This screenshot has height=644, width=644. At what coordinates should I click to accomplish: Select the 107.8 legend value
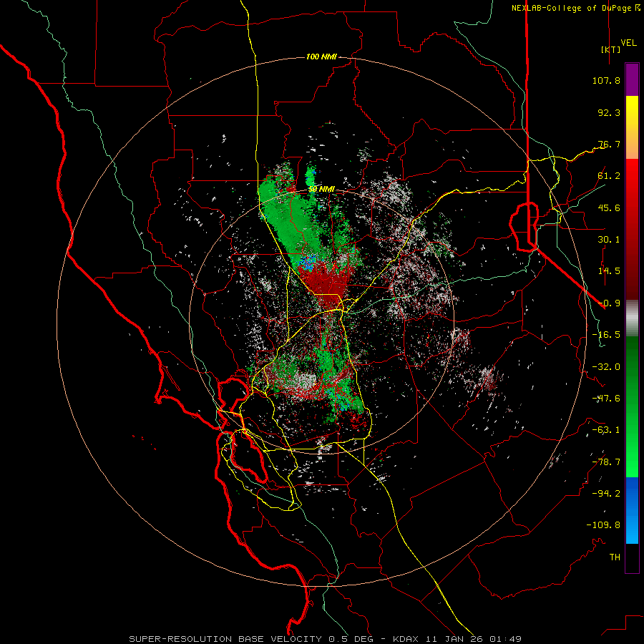click(606, 80)
